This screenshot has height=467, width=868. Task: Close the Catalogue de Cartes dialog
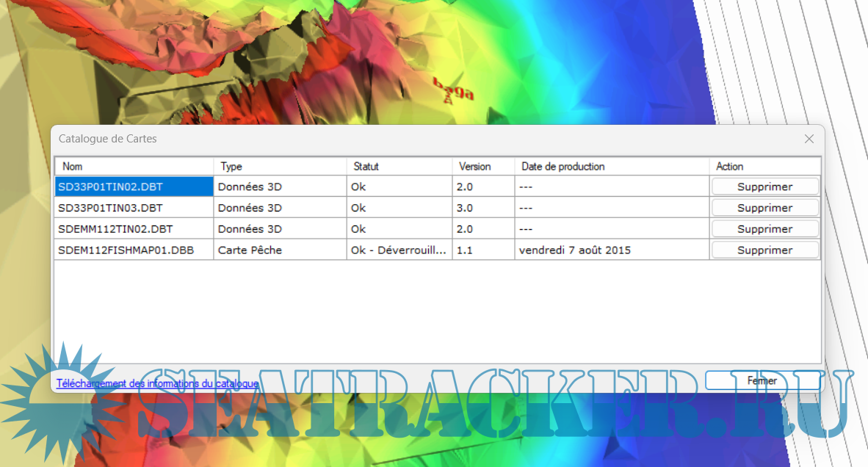pos(809,139)
